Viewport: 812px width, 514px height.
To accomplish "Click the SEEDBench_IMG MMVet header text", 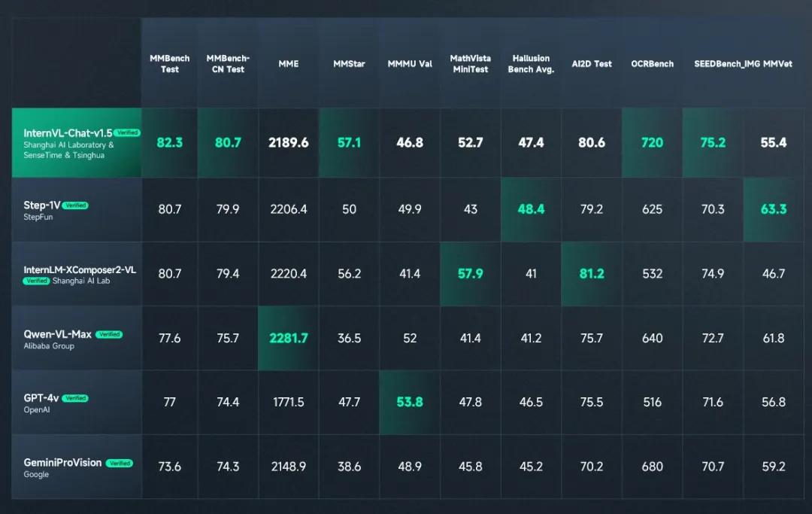I will (x=743, y=64).
